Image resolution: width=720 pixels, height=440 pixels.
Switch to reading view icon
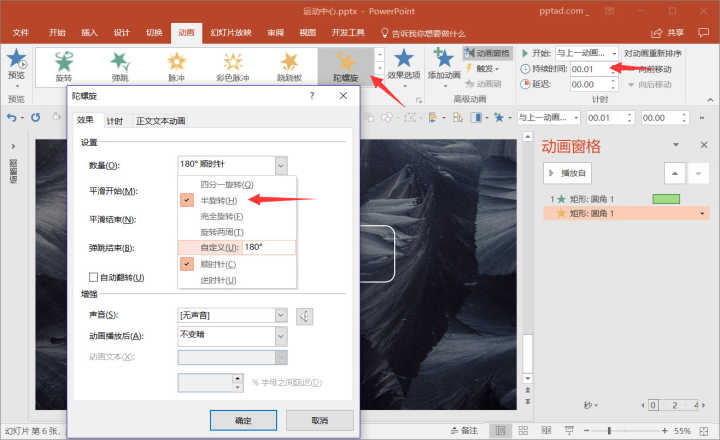[x=546, y=430]
